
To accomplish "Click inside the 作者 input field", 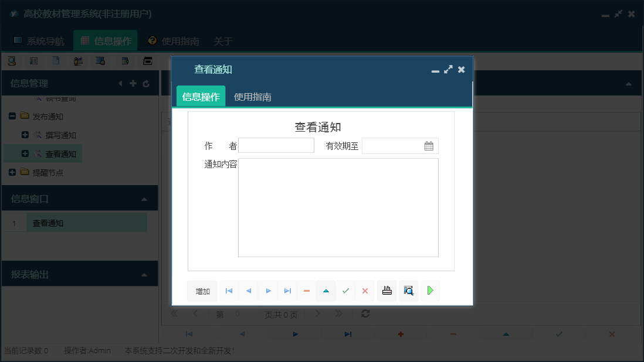I will coord(276,145).
